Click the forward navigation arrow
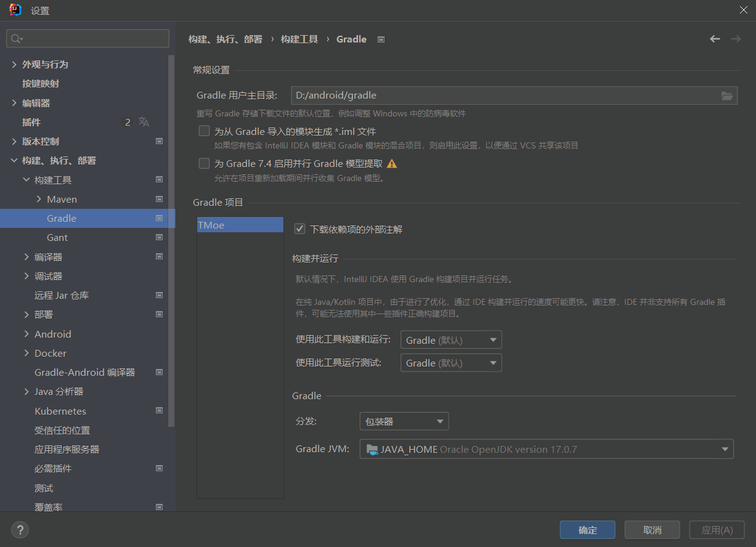Viewport: 756px width, 547px height. coord(735,39)
